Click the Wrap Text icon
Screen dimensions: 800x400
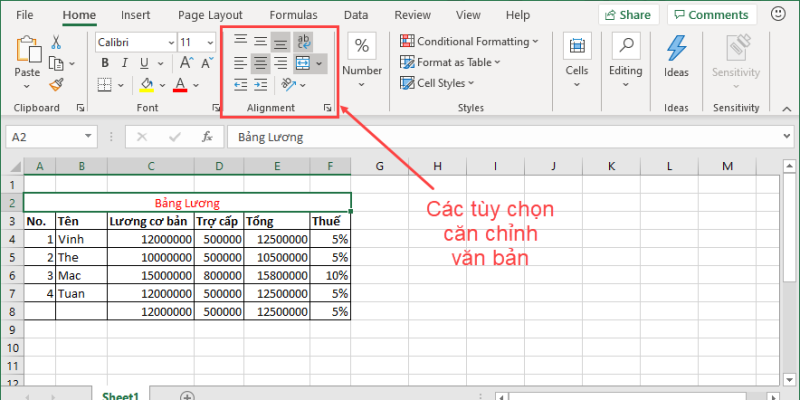[304, 41]
